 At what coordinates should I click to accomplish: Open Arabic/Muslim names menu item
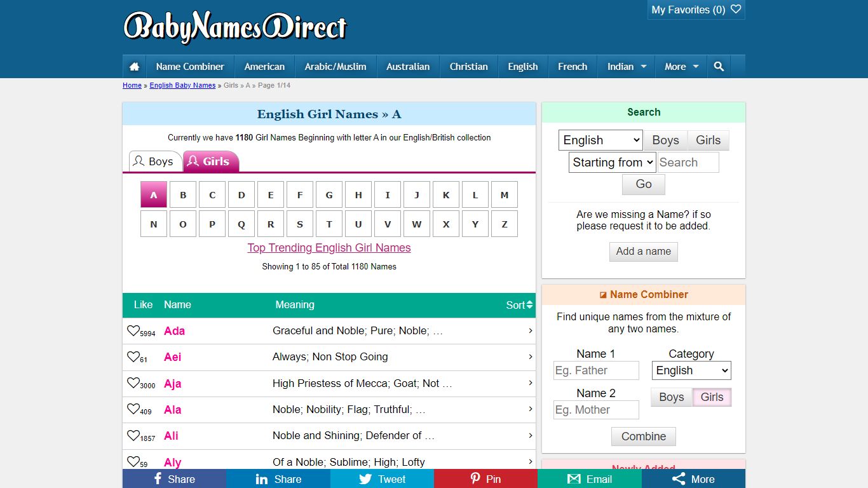click(x=336, y=66)
